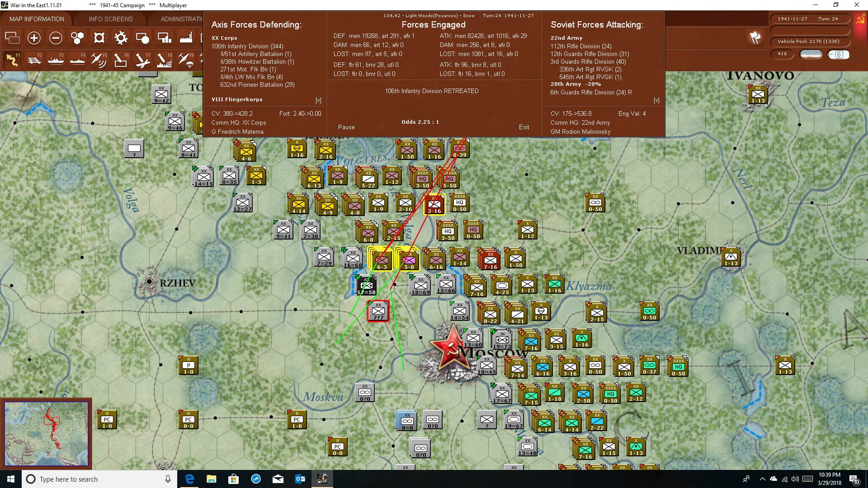Select the yellow-highlighted 5-8 unit stack
Viewport: 868px width, 488px height.
408,259
